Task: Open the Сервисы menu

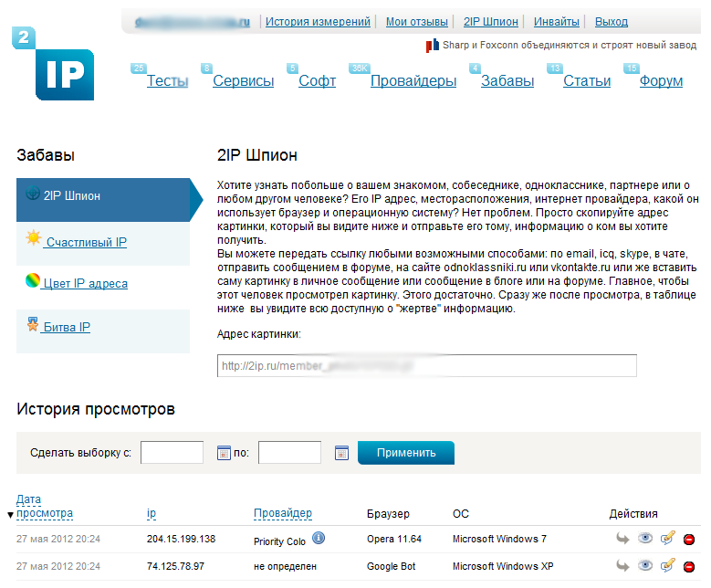Action: 243,80
